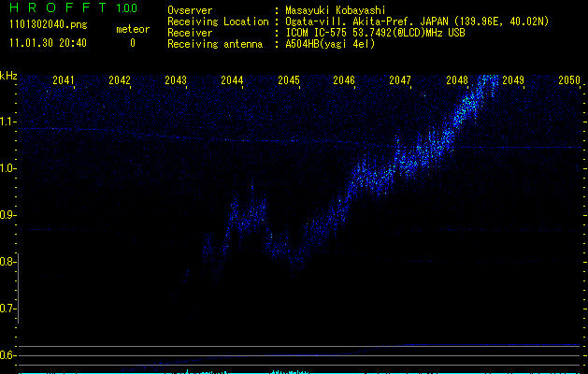Click the HROFFT 1.0.0 title text
This screenshot has height=374, width=588.
coord(73,7)
